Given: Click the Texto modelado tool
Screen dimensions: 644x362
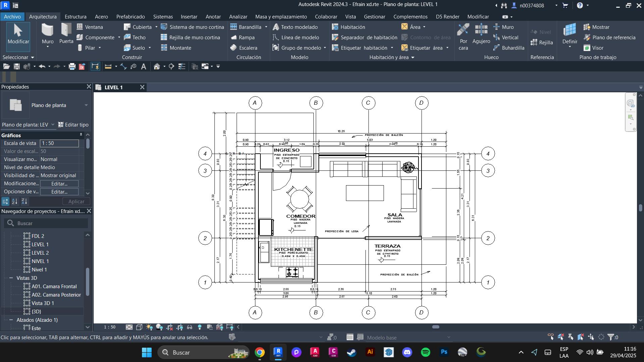Looking at the screenshot, I should pos(295,27).
